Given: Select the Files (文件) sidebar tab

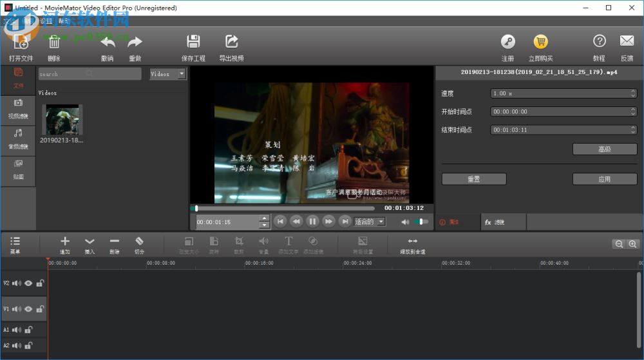Looking at the screenshot, I should (18, 79).
